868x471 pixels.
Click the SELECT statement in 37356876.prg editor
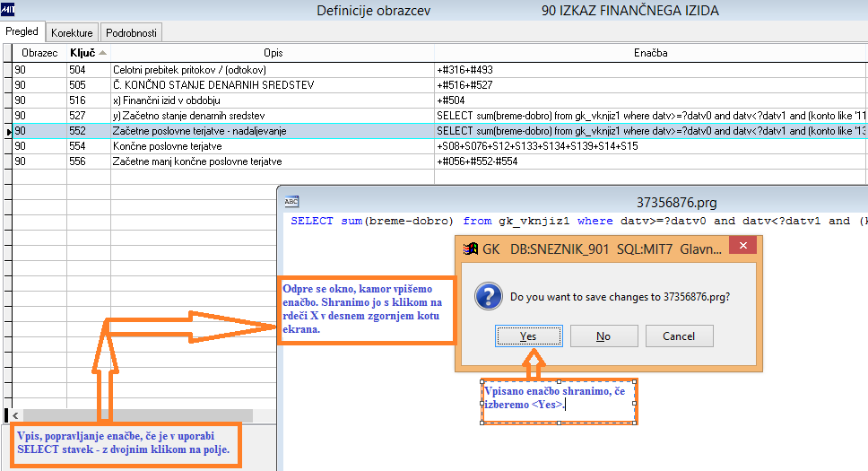[x=578, y=221]
